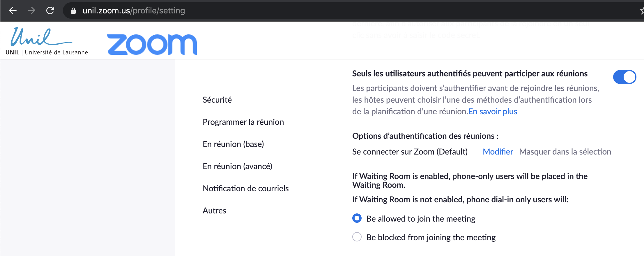Click the bookmark star icon
This screenshot has height=256, width=644.
point(641,11)
